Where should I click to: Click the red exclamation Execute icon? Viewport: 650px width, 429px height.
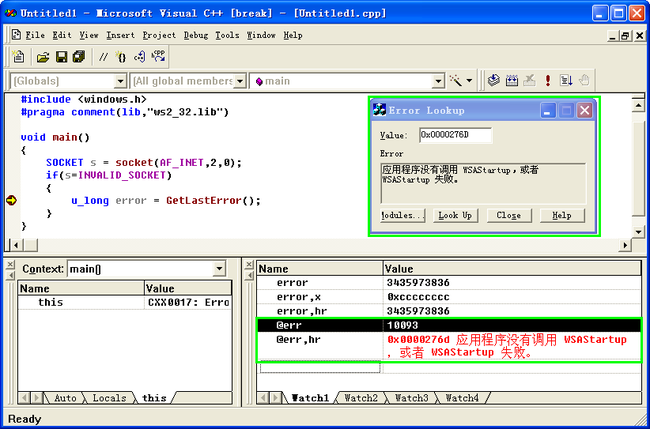pyautogui.click(x=548, y=80)
